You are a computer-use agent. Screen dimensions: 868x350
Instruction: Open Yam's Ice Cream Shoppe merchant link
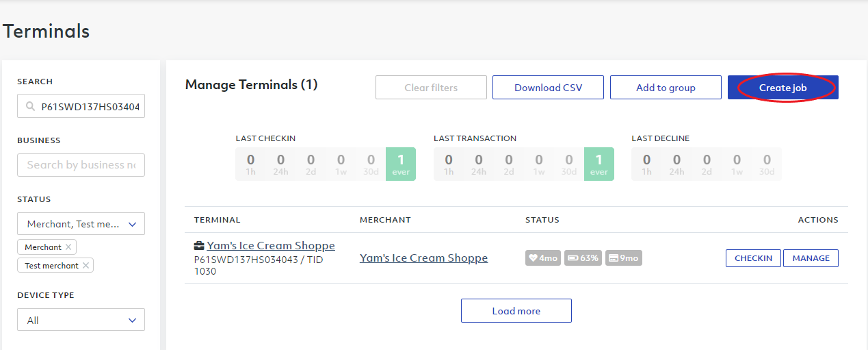point(423,258)
